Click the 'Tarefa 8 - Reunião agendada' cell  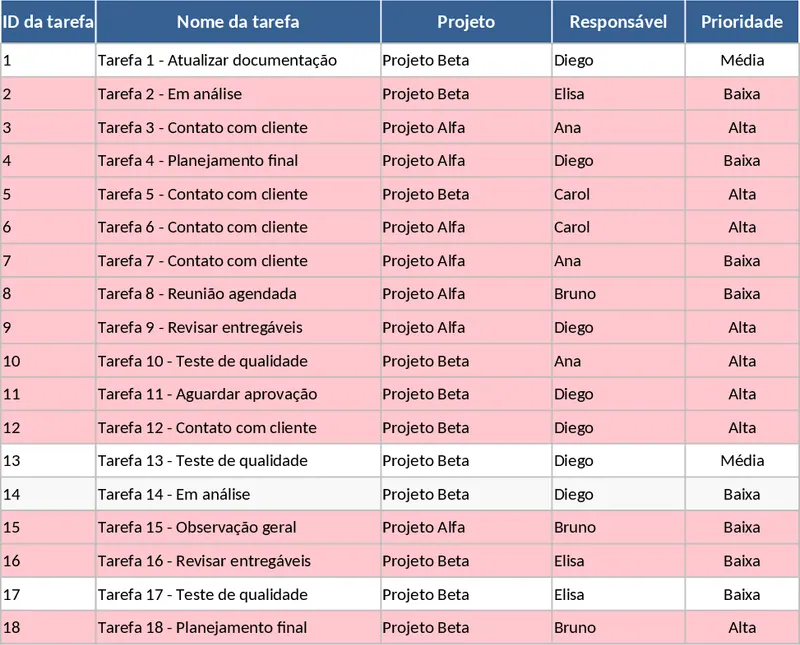238,294
